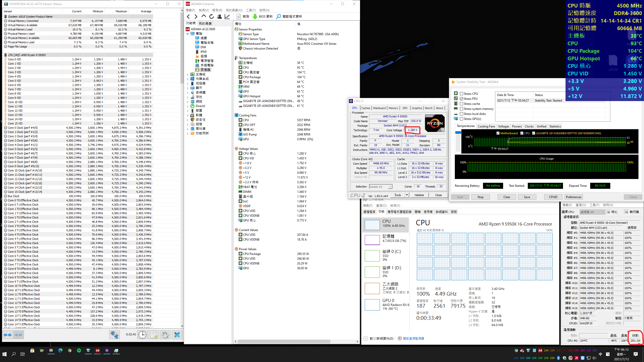Image resolution: width=644 pixels, height=362 pixels.
Task: Click the AIDA64 refresh sensor data icon
Action: (212, 16)
